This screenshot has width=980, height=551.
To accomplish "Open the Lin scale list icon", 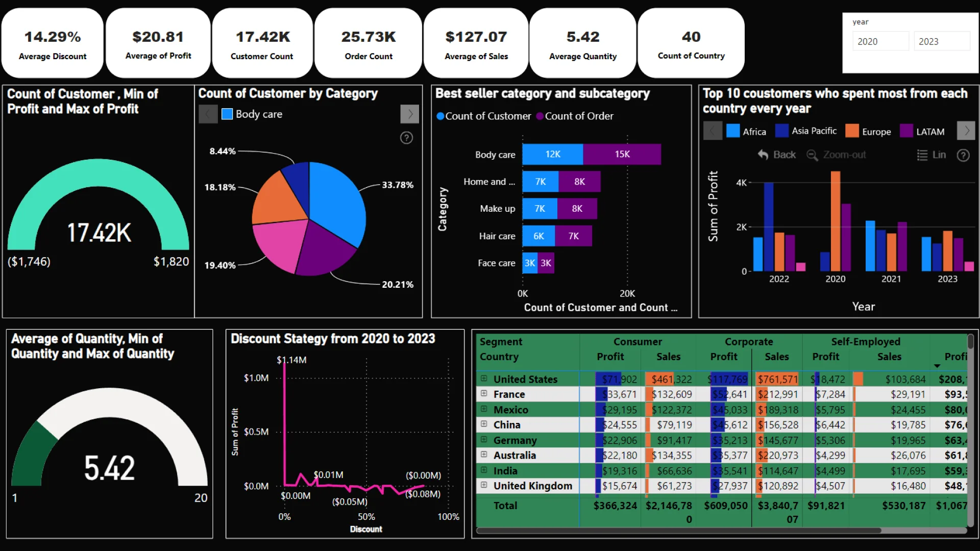I will (x=922, y=155).
